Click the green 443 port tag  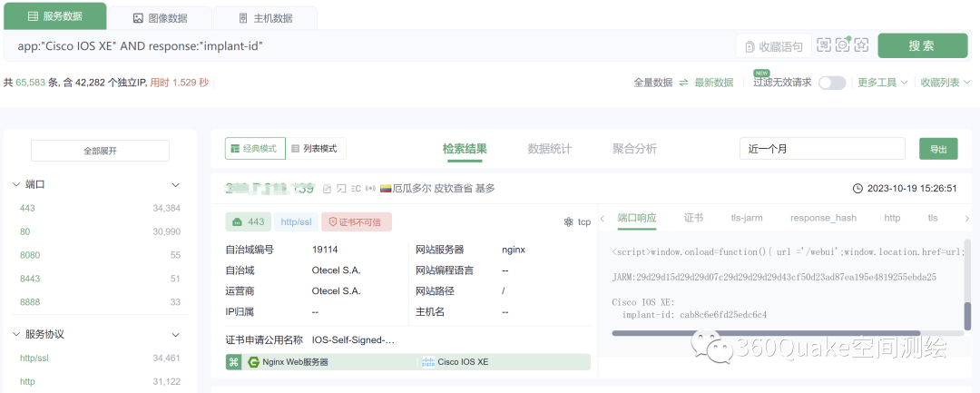click(249, 221)
